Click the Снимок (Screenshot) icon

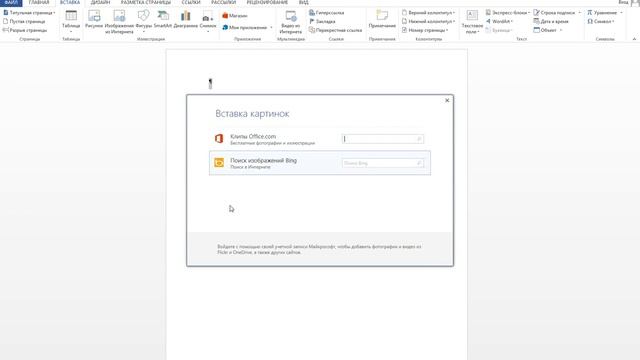[x=208, y=20]
